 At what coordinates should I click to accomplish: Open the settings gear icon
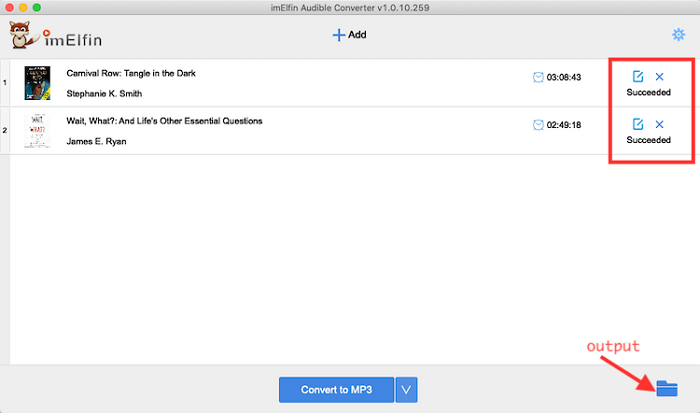pos(678,34)
